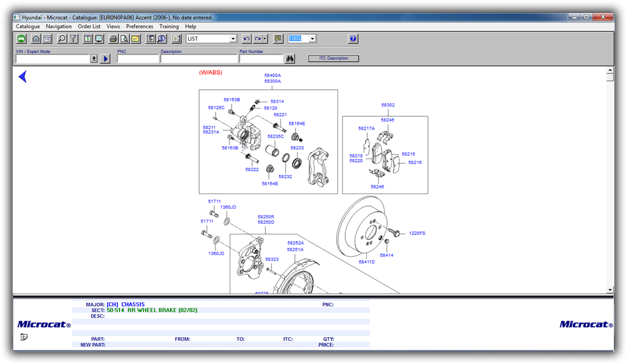Screen dimensions: 627x364
Task: Click part number 58217A label
Action: coord(367,128)
